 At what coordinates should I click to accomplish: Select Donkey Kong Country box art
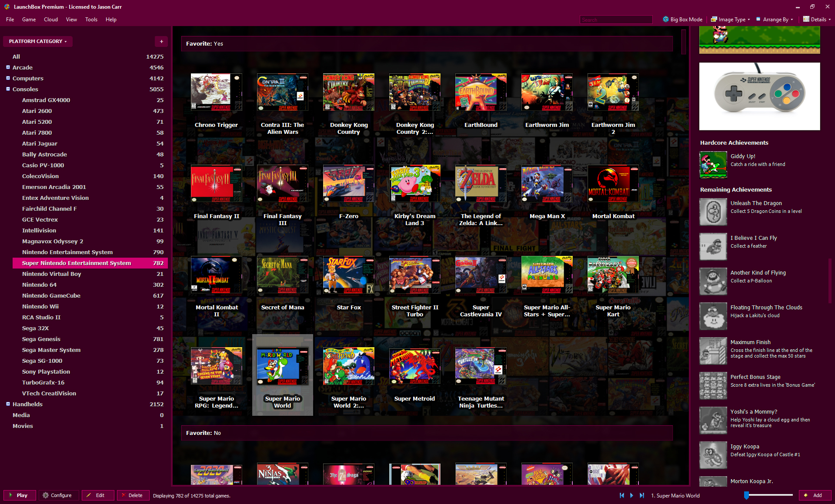coord(349,92)
